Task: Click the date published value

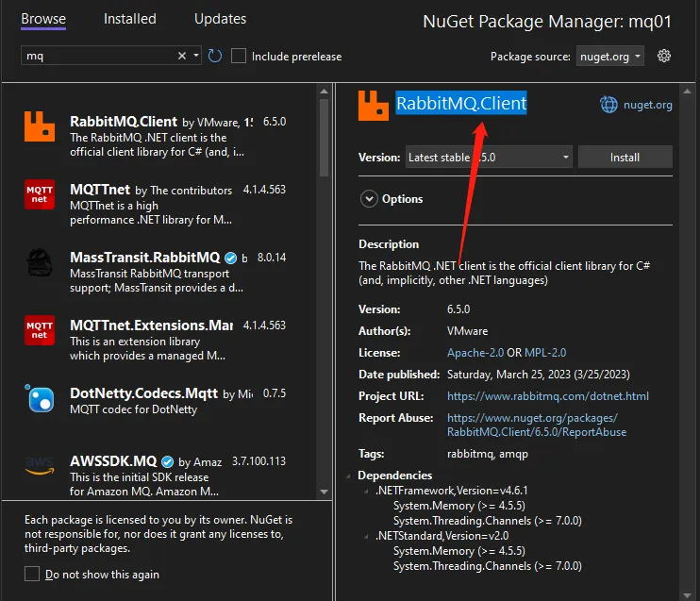Action: tap(539, 375)
